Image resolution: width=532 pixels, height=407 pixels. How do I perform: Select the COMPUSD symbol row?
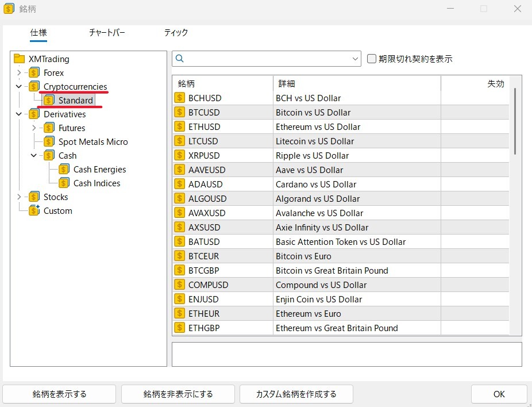coord(341,285)
